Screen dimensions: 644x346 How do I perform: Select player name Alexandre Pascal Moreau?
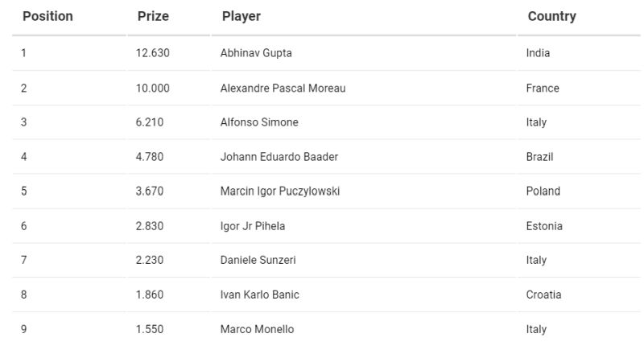pos(283,89)
